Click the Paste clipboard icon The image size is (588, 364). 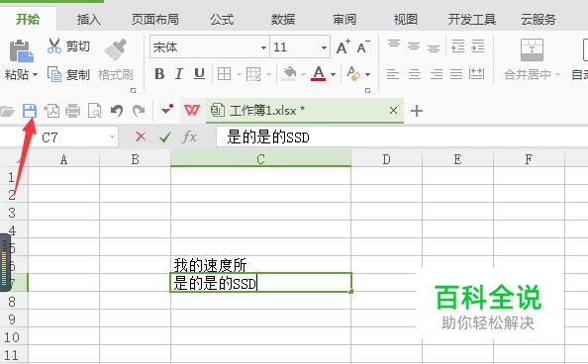(x=21, y=50)
